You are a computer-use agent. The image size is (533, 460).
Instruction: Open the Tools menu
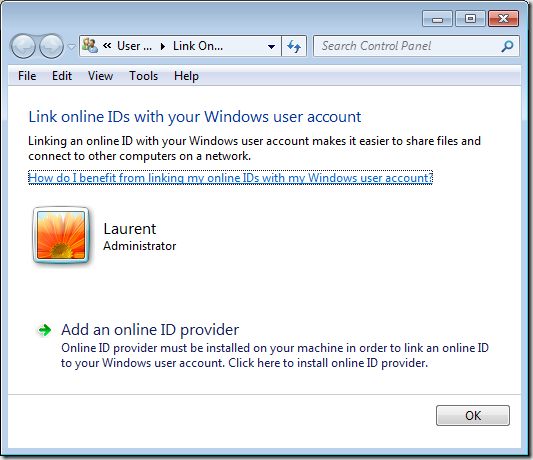pos(143,76)
